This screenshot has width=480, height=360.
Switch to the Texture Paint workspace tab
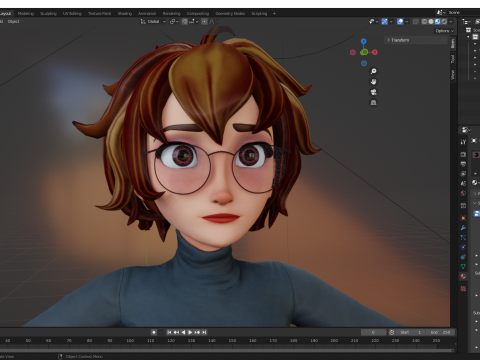coord(99,13)
